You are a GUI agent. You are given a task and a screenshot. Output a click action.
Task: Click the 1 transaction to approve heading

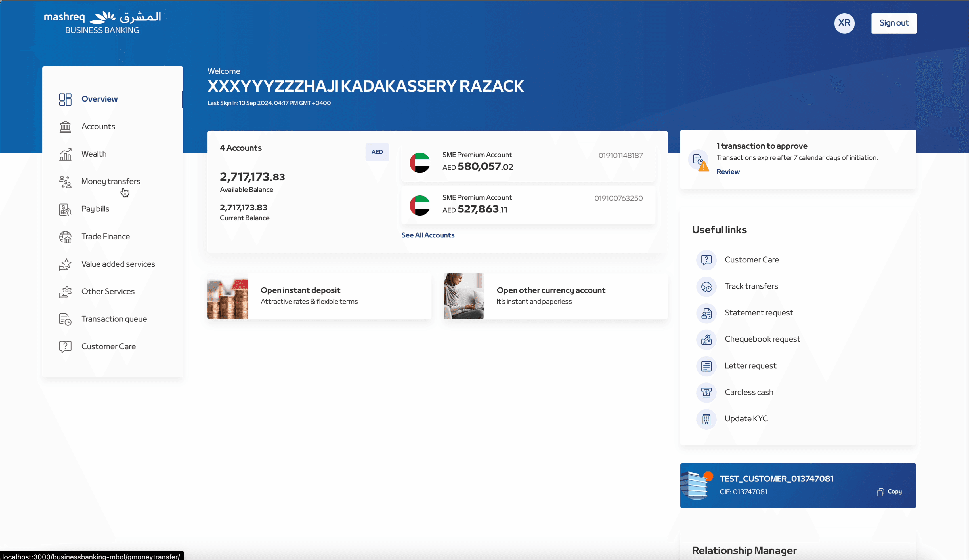click(762, 146)
